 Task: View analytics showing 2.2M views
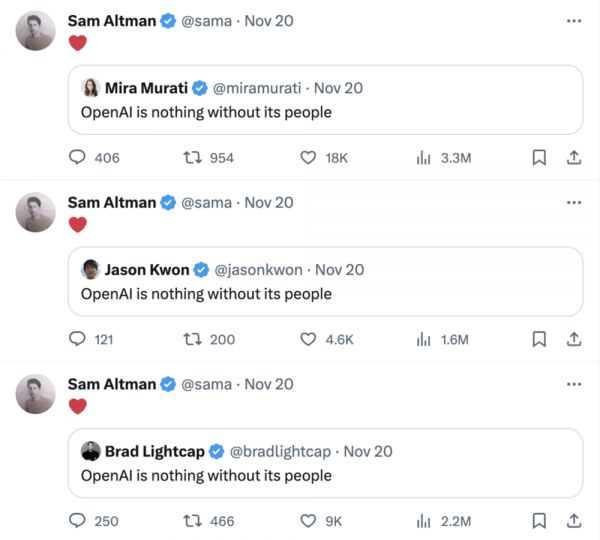tap(441, 521)
